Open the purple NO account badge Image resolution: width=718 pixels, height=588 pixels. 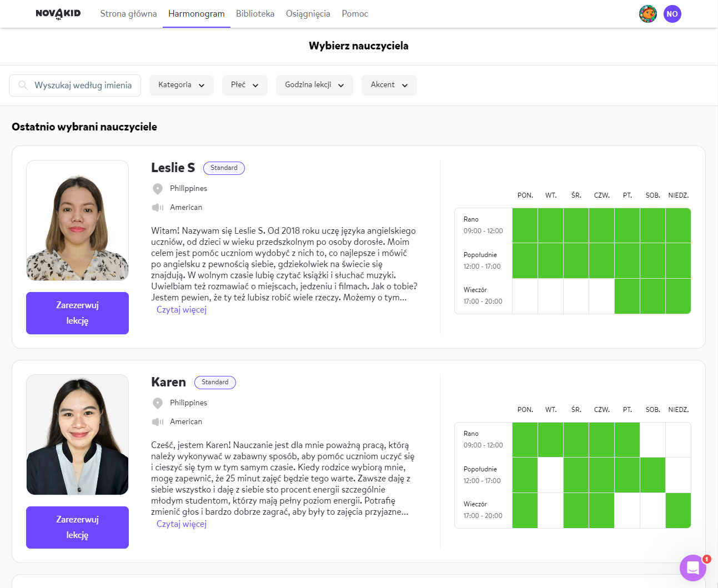tap(672, 14)
